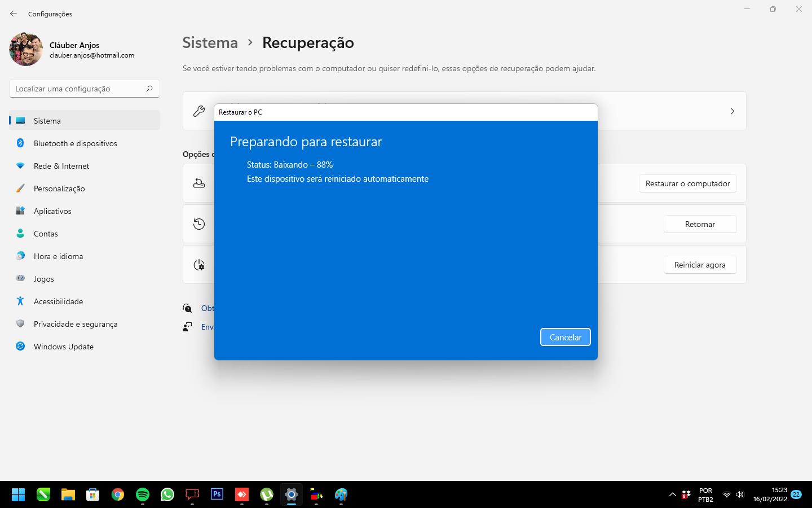The height and width of the screenshot is (508, 812).
Task: Launch Google Chrome from taskbar
Action: (x=118, y=494)
